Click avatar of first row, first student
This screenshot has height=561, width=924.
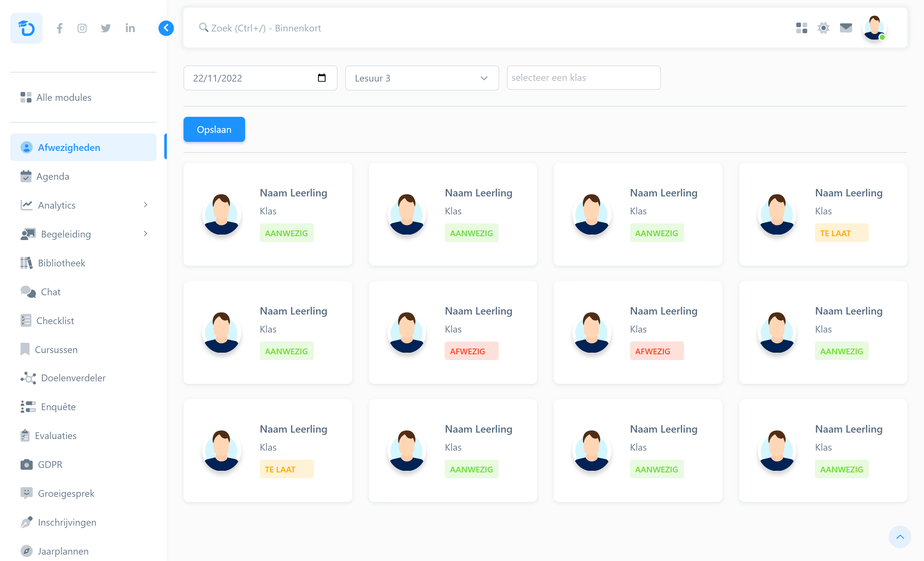point(222,214)
